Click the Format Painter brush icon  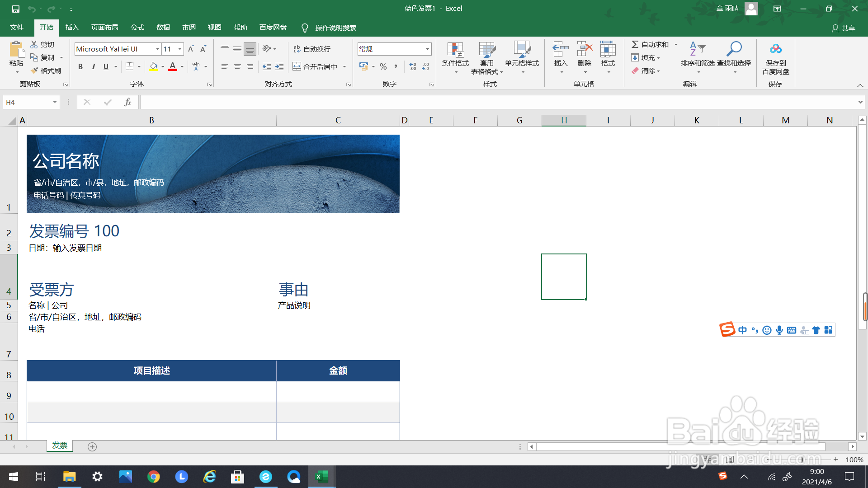(x=35, y=70)
